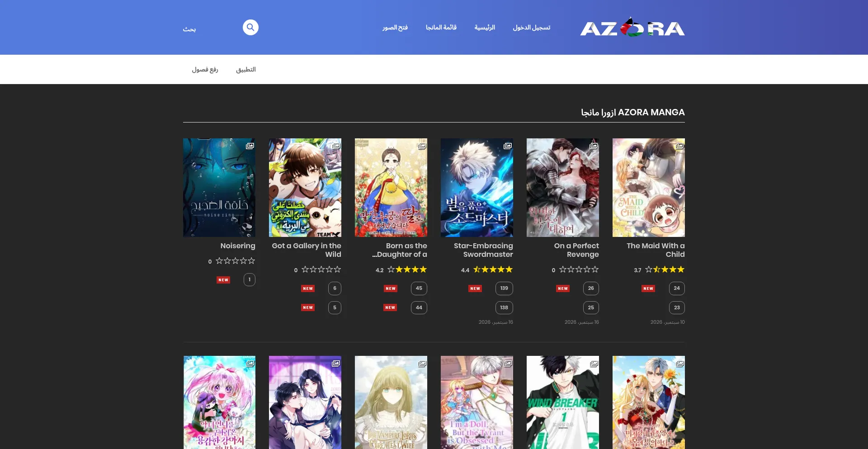Click gallery icon on Born as the Daughter cover

pyautogui.click(x=422, y=146)
